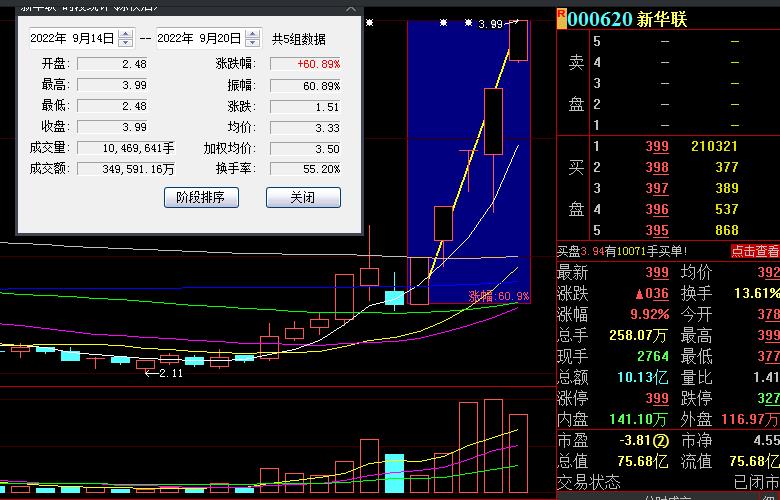The image size is (780, 500).
Task: Click the red up-triangle beside 涨跌 value
Action: click(x=639, y=294)
